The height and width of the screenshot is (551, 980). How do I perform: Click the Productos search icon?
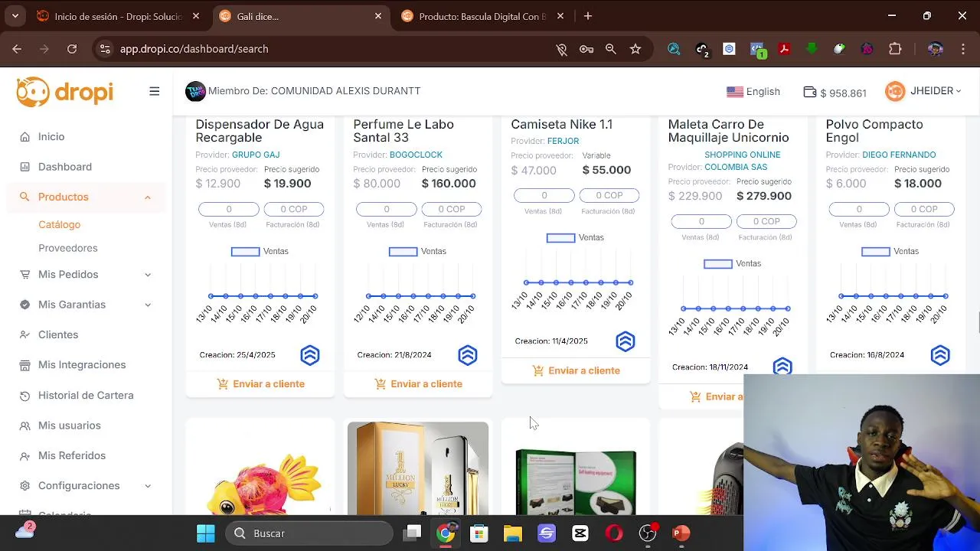[x=25, y=197]
